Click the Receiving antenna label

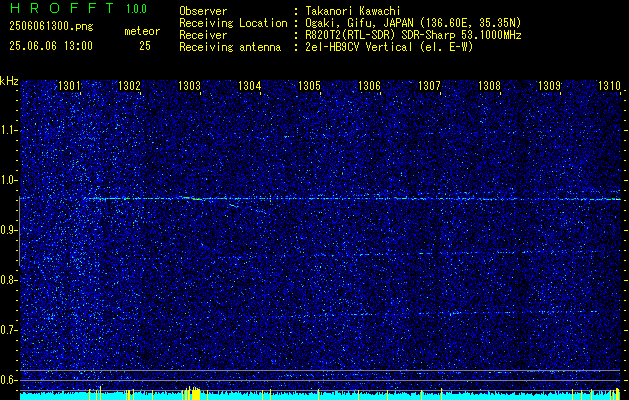(x=230, y=47)
